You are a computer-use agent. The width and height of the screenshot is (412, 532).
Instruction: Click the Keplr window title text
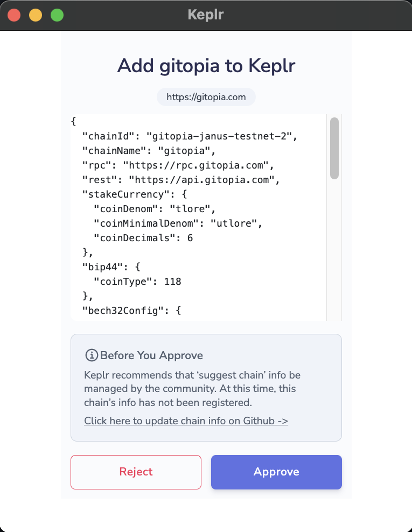[x=206, y=15]
